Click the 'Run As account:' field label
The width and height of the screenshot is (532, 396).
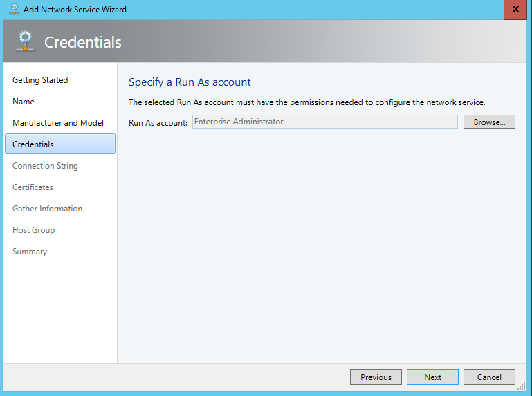pos(158,122)
